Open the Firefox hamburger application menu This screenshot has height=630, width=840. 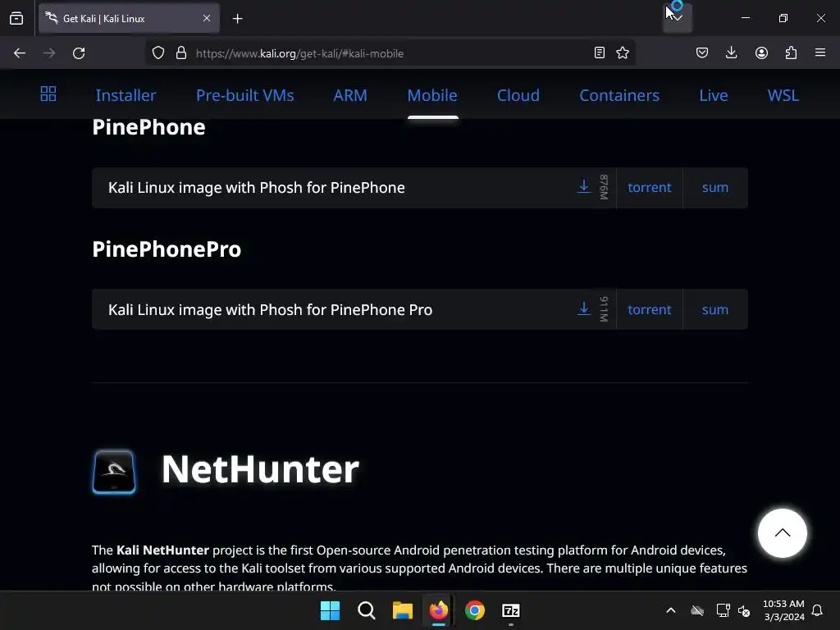tap(820, 52)
